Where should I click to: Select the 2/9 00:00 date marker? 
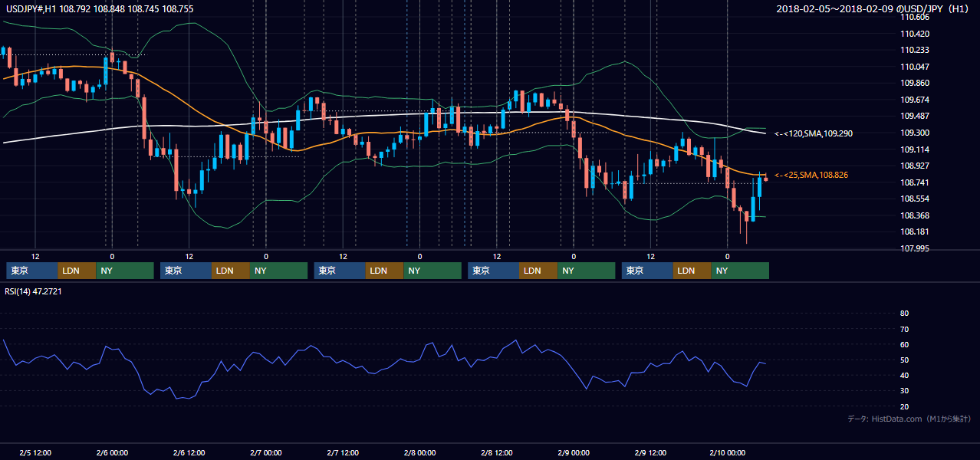tap(574, 452)
